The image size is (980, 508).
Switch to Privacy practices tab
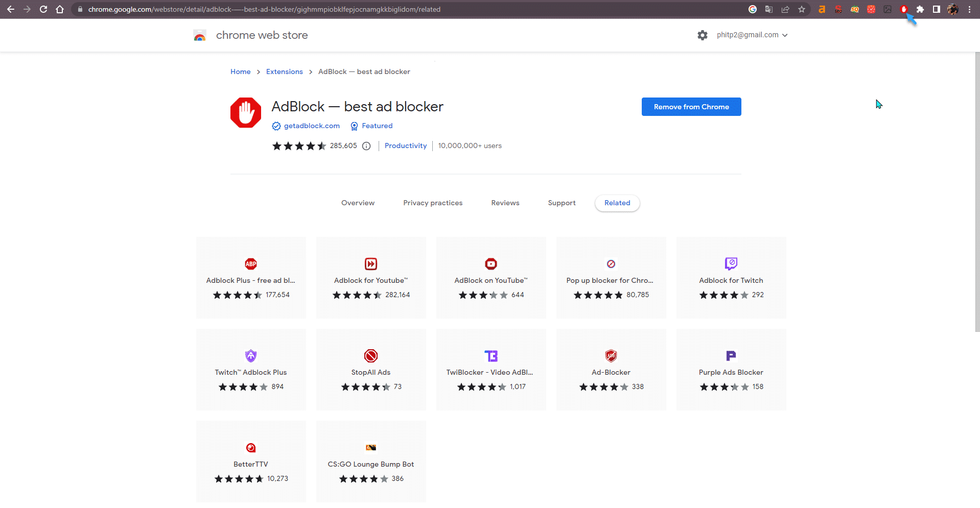433,203
